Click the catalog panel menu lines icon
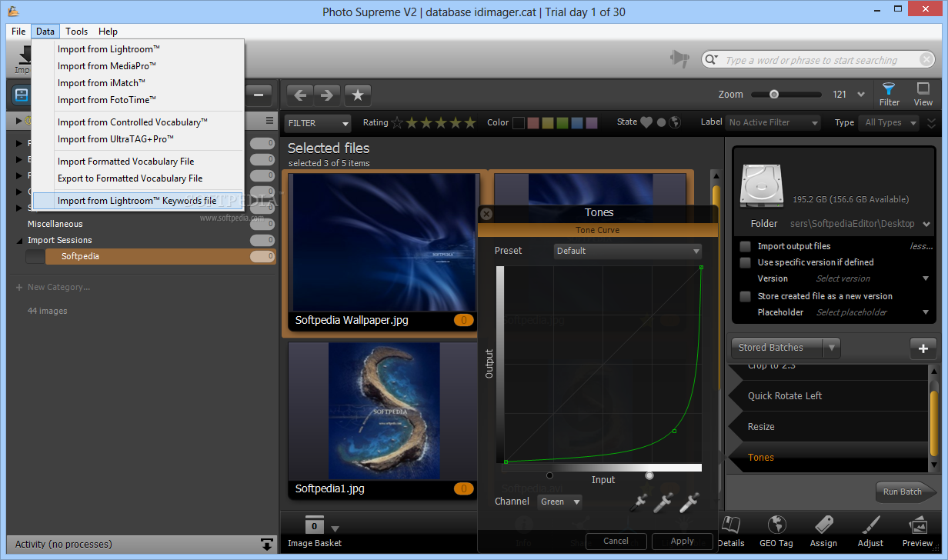 tap(269, 121)
